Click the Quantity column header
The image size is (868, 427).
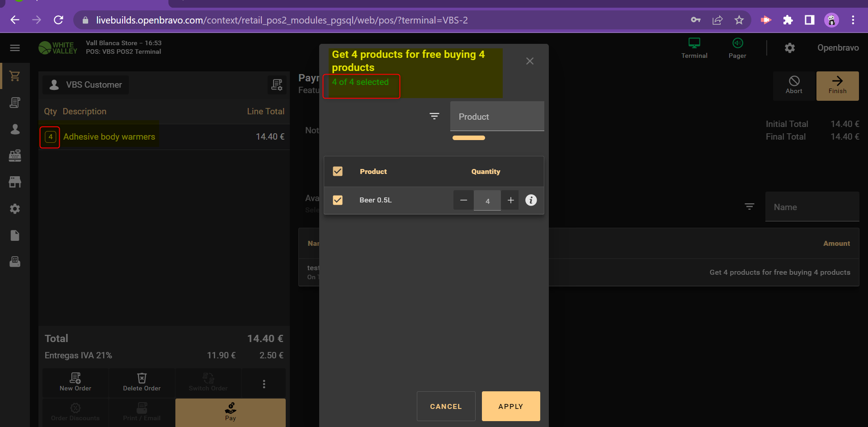[486, 172]
